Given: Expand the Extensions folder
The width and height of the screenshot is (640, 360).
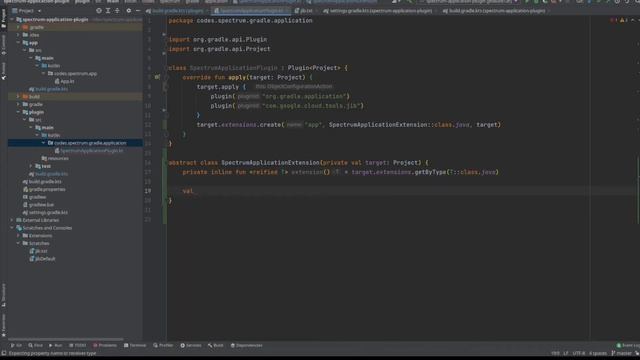Looking at the screenshot, I should click(x=18, y=236).
